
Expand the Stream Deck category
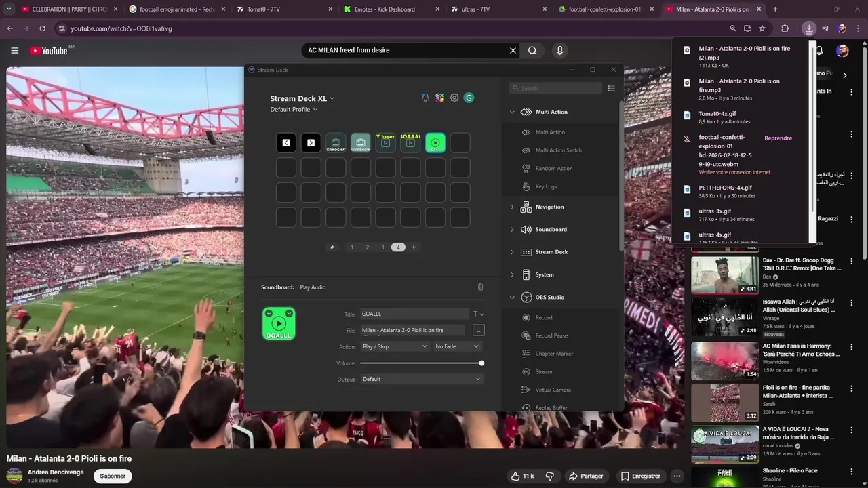(512, 252)
